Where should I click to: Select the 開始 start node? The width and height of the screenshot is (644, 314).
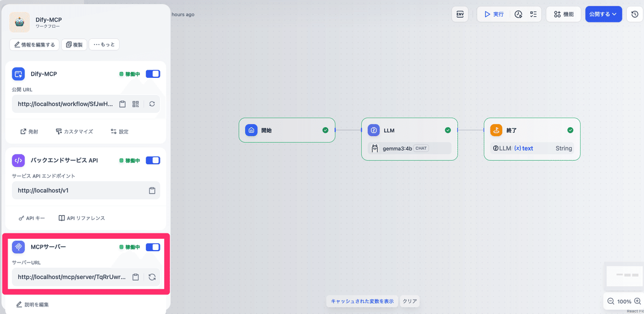(287, 130)
